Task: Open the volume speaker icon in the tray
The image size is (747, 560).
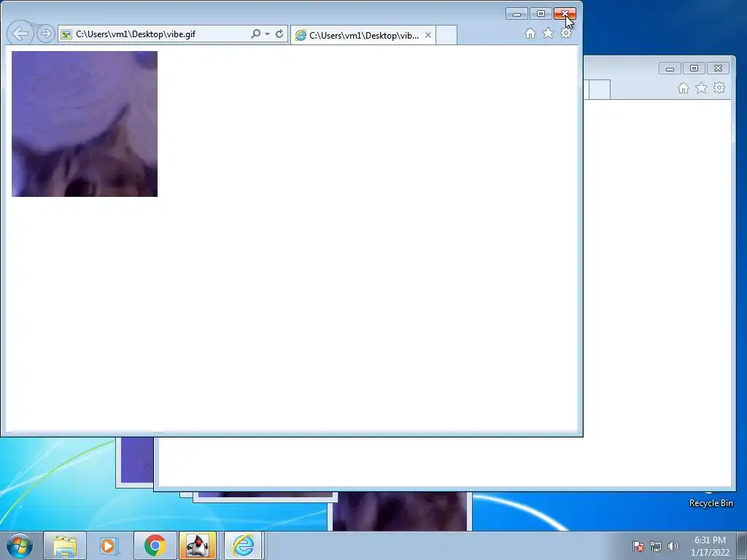Action: (673, 546)
